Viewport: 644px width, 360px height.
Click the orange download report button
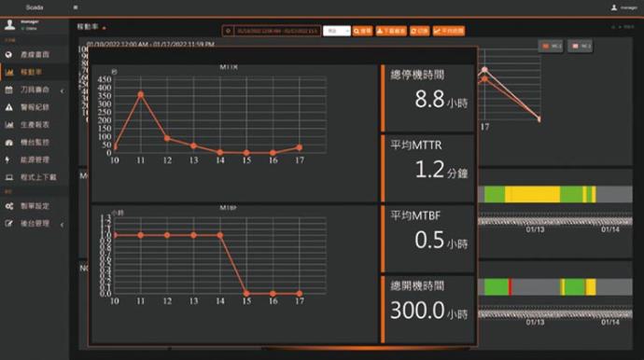pyautogui.click(x=391, y=31)
